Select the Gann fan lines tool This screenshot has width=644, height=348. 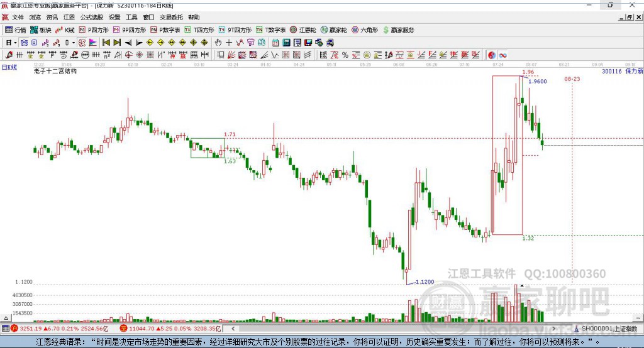click(231, 55)
